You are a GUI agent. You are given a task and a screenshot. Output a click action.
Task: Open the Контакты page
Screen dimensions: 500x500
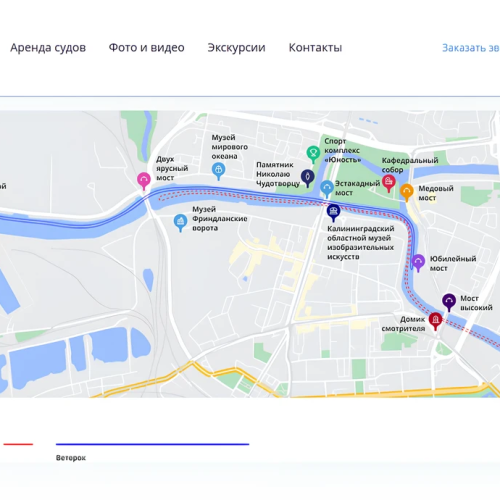pos(315,48)
